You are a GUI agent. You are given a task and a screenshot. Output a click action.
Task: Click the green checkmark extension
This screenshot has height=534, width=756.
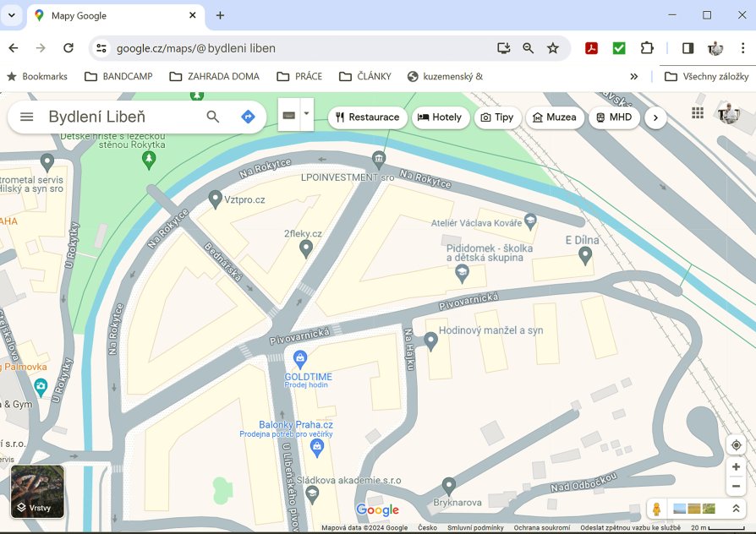click(x=619, y=48)
